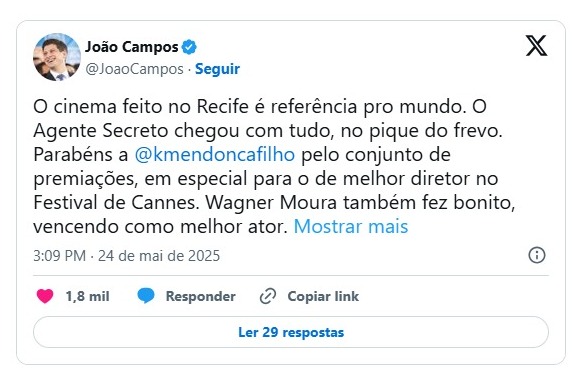Click the Festival de Cannes sentence
Viewport: 583px width, 379px height.
[115, 203]
